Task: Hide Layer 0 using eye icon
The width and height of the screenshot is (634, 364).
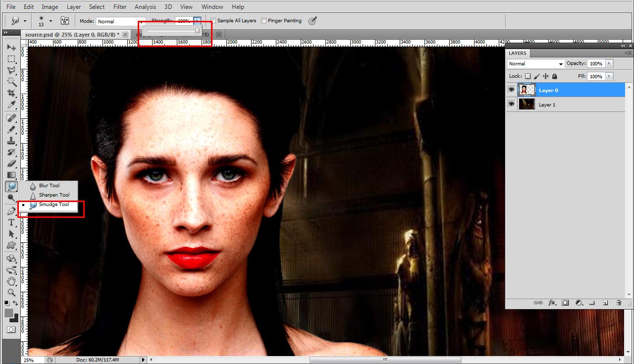Action: pos(511,90)
